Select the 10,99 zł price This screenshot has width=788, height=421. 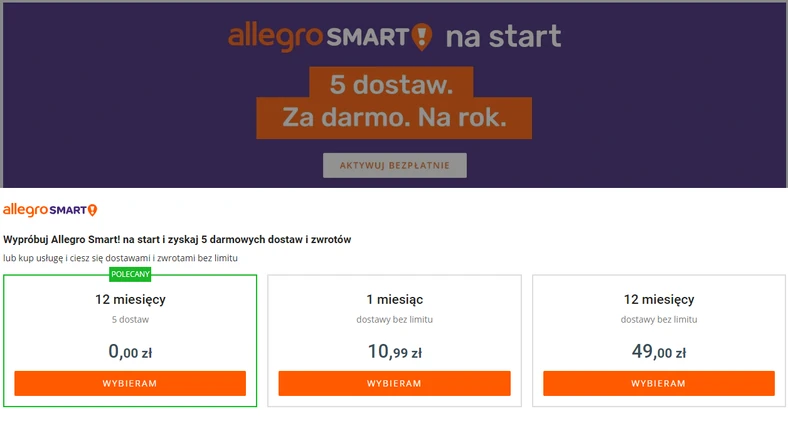pos(394,351)
